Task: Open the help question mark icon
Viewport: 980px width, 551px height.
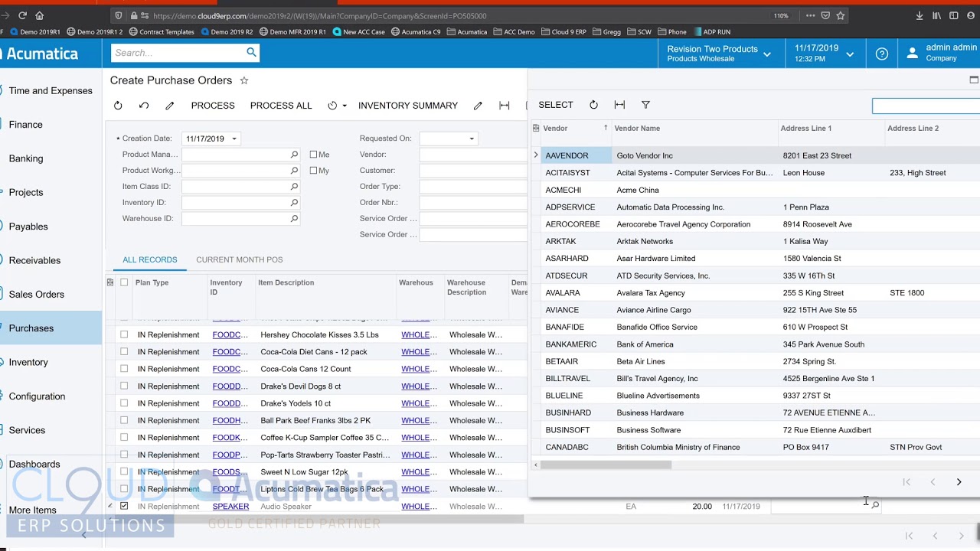Action: pyautogui.click(x=882, y=54)
